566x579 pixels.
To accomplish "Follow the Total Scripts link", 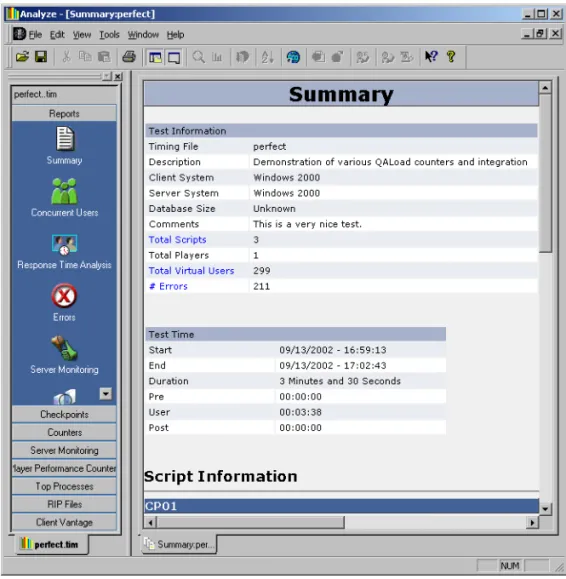I will point(177,240).
